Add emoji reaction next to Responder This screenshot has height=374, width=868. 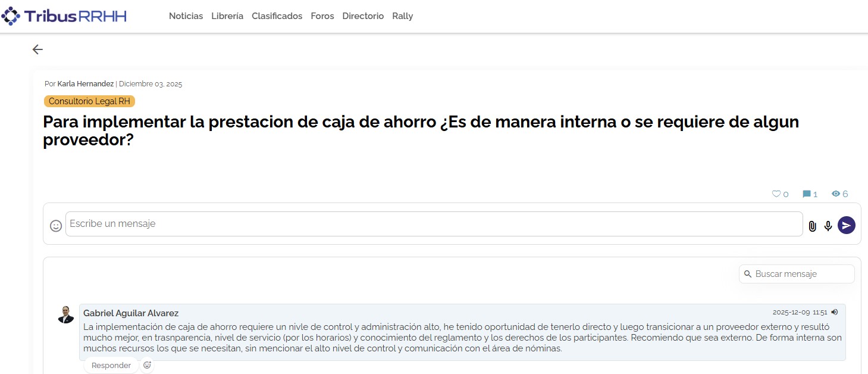pos(147,365)
